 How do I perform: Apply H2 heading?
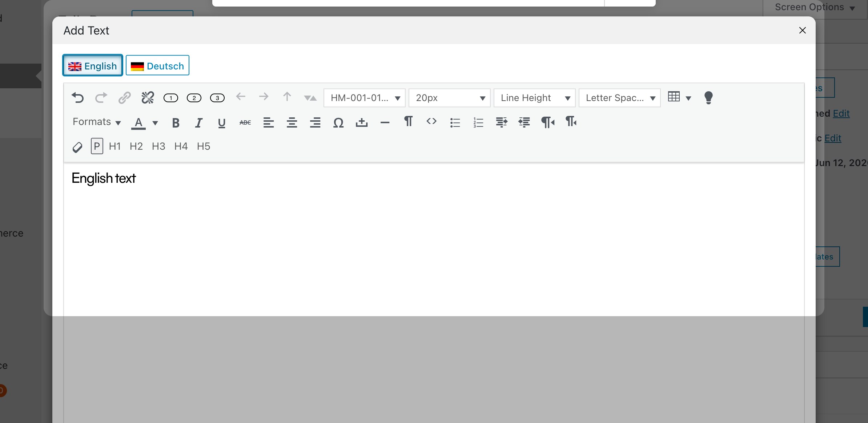click(136, 146)
